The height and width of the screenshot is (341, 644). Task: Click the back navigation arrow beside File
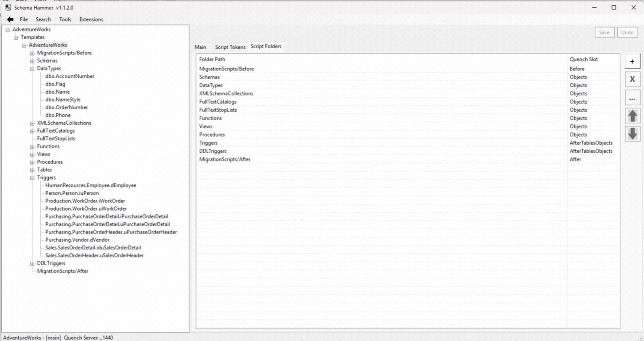coord(10,19)
